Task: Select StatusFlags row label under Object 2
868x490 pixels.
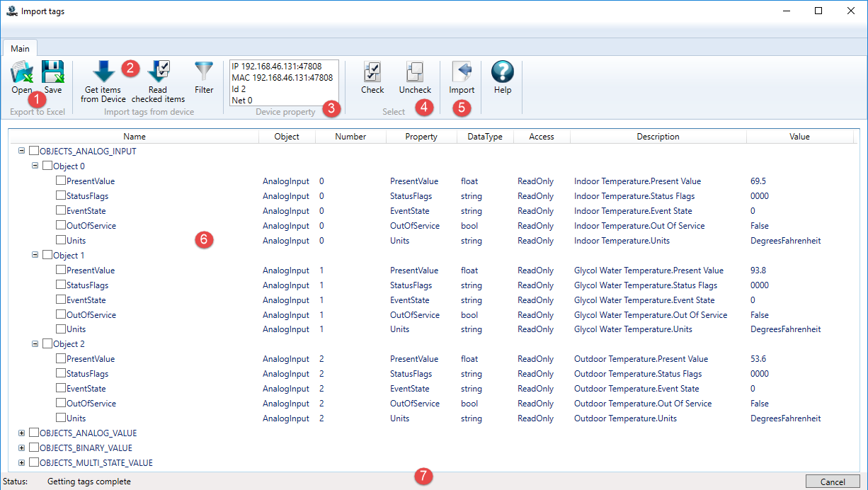Action: pyautogui.click(x=88, y=374)
